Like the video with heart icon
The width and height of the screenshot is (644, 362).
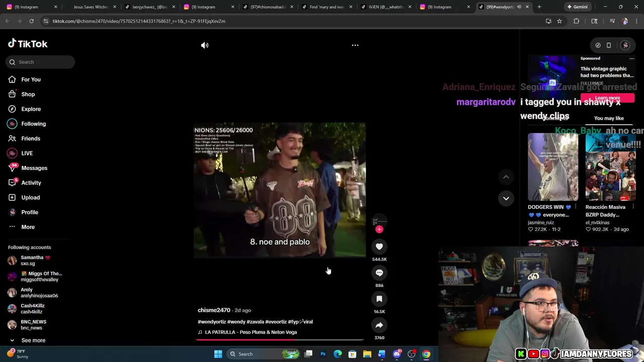pos(379,246)
